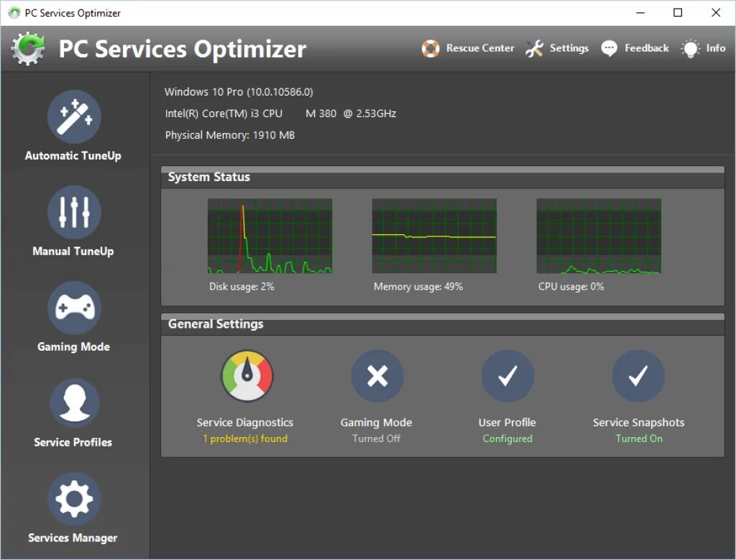This screenshot has height=560, width=736.
Task: Open the Settings text button
Action: pos(569,48)
